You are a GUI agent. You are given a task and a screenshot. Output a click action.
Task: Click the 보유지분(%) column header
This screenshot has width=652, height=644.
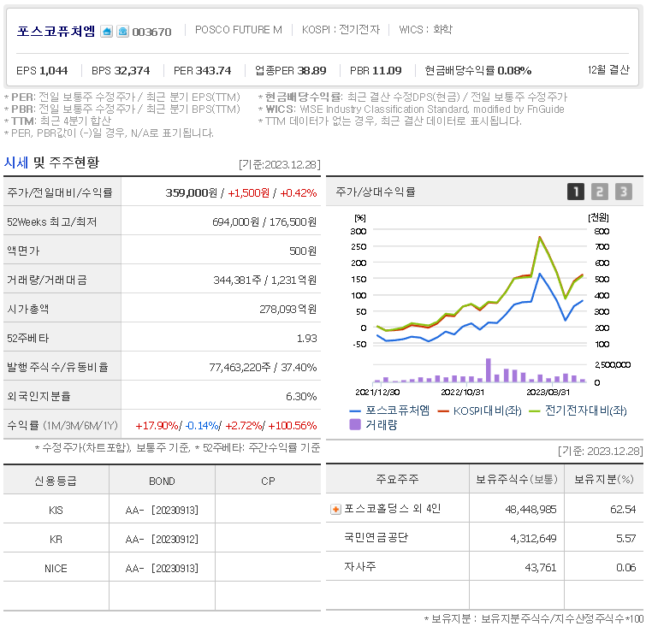coord(603,479)
